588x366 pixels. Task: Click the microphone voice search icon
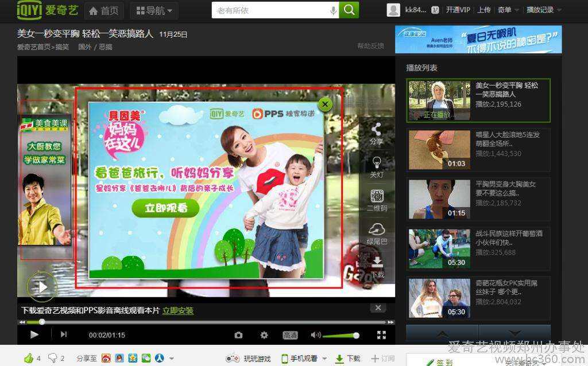click(334, 11)
